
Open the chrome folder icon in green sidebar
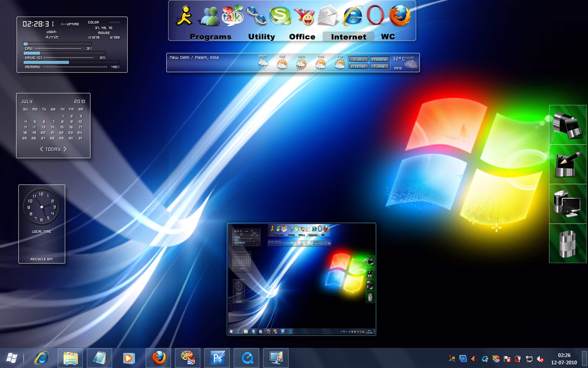(x=568, y=125)
